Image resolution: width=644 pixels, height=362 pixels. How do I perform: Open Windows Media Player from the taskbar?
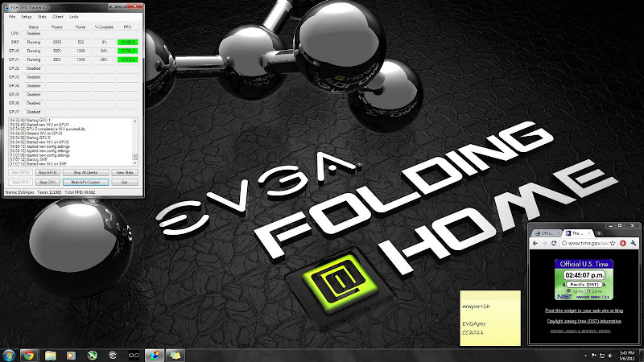click(71, 355)
